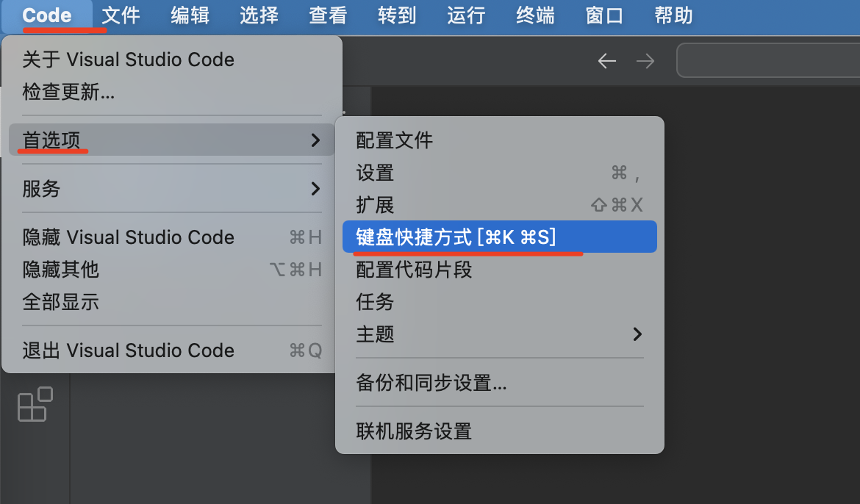Open the 终端 menu
The height and width of the screenshot is (504, 860).
(535, 15)
